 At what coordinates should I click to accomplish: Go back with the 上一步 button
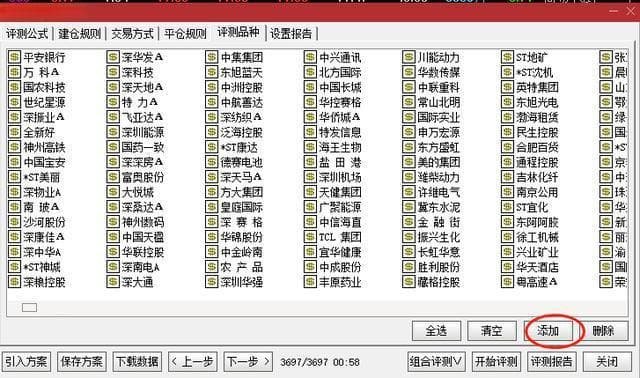point(193,362)
